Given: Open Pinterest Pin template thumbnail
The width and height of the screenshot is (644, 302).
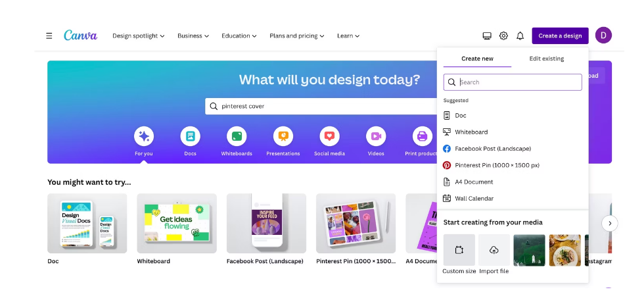Looking at the screenshot, I should point(356,224).
